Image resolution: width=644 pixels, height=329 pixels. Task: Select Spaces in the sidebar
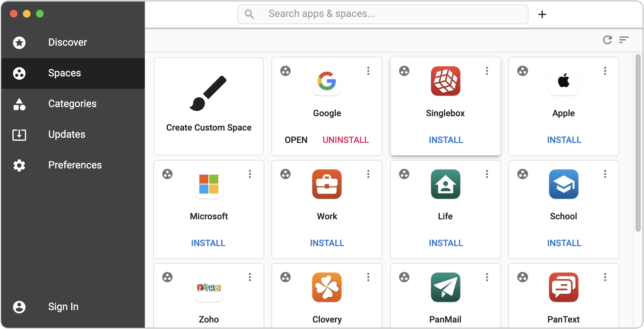(x=73, y=73)
